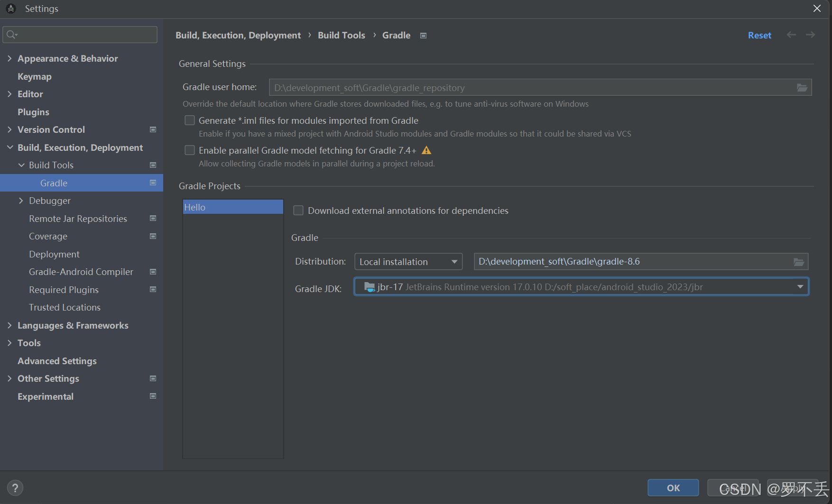This screenshot has height=504, width=832.
Task: Click in-project settings icon beside Gradle breadcrumb
Action: coord(423,35)
